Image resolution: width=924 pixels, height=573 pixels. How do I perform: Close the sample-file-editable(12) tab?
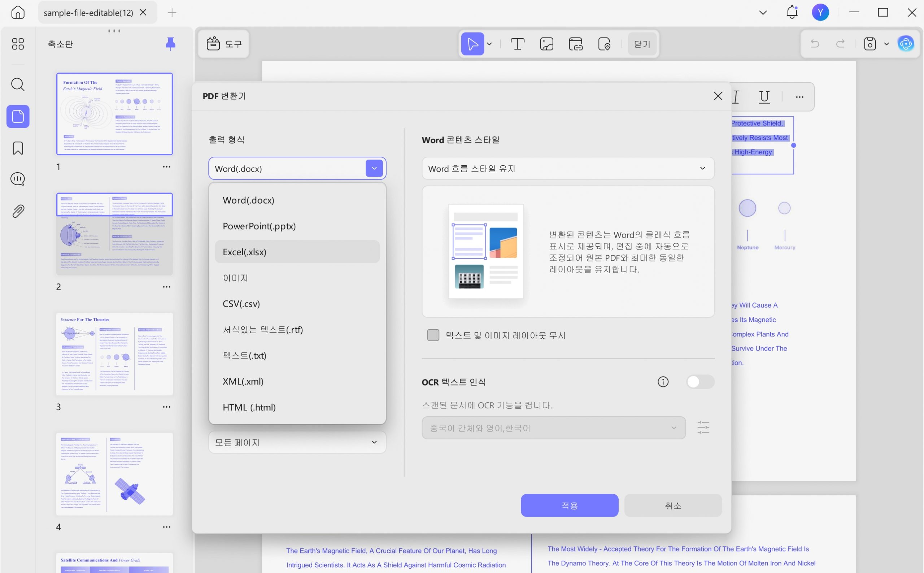coord(143,13)
